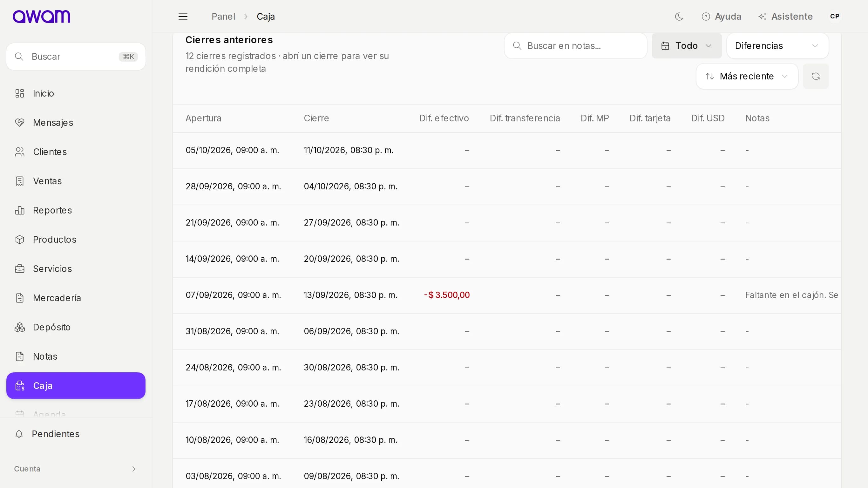Click the refresh list icon button
Image resolution: width=868 pixels, height=488 pixels.
click(816, 77)
